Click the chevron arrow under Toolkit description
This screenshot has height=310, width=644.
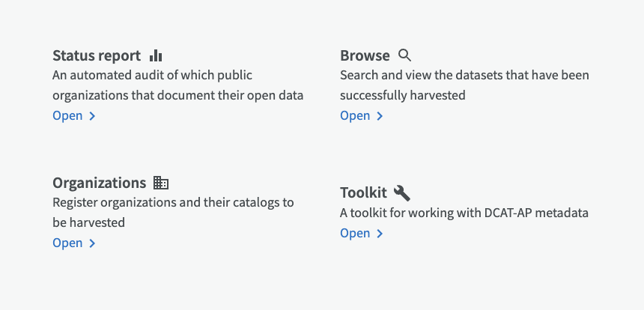coord(380,234)
